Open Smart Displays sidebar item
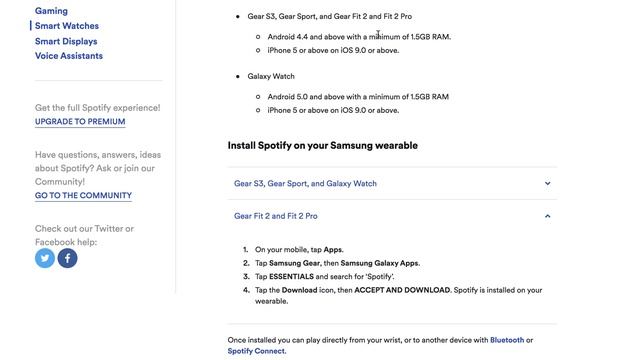 point(66,41)
